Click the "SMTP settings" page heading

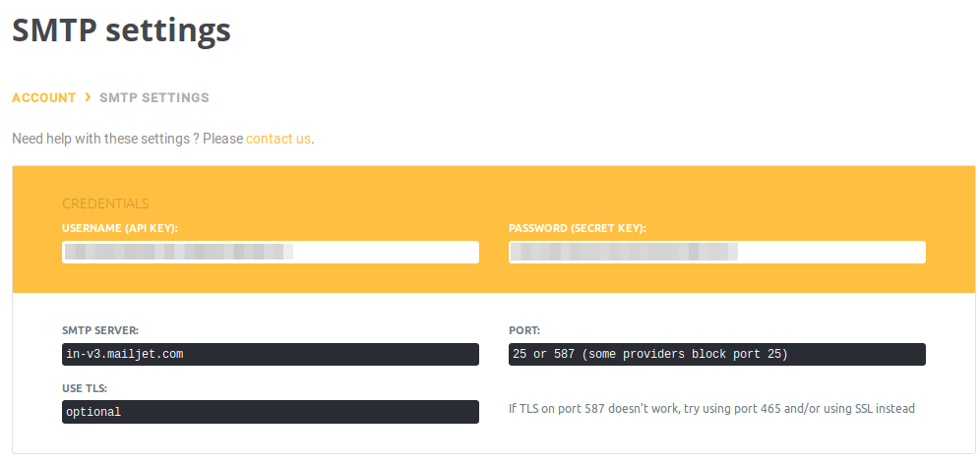coord(121,30)
